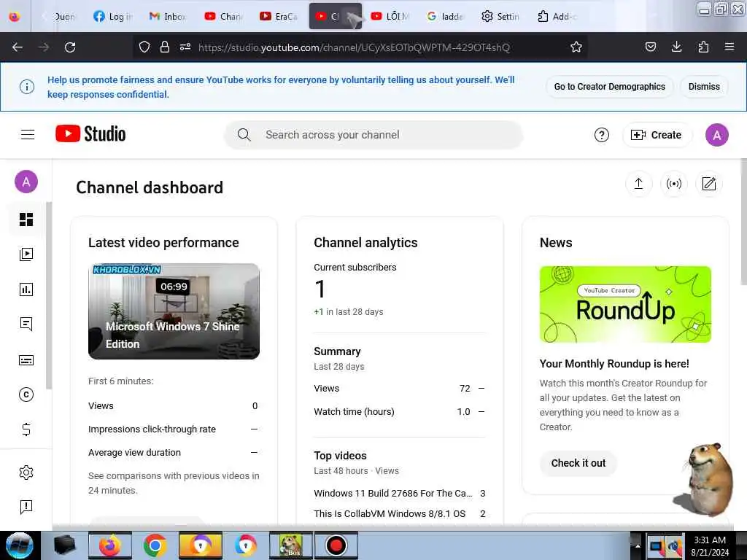Viewport: 747px width, 560px height.
Task: Click the site permissions icon in the address bar
Action: pos(185,47)
